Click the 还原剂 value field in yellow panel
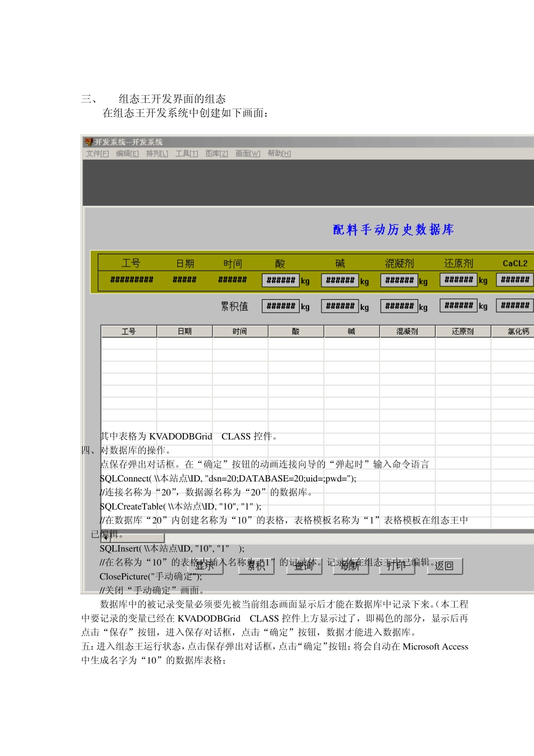 point(459,280)
